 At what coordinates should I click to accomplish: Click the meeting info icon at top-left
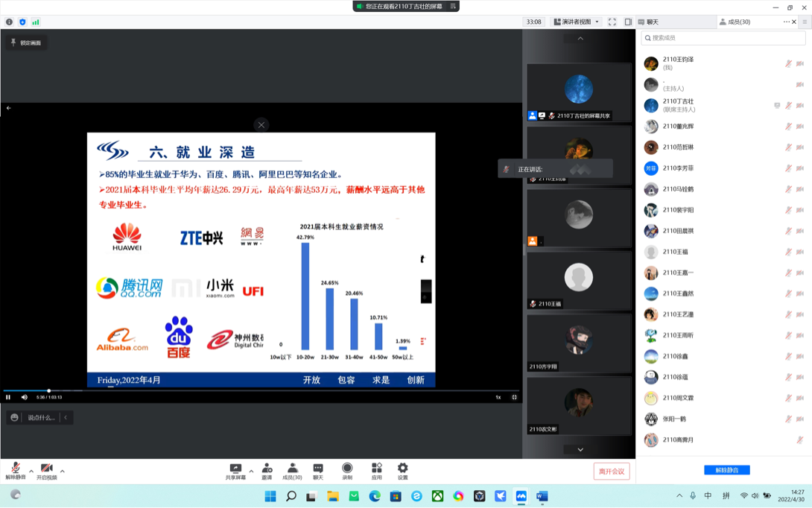pos(10,22)
